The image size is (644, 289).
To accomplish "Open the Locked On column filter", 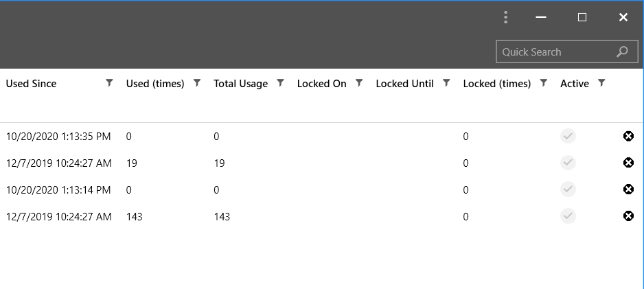I will tap(359, 83).
